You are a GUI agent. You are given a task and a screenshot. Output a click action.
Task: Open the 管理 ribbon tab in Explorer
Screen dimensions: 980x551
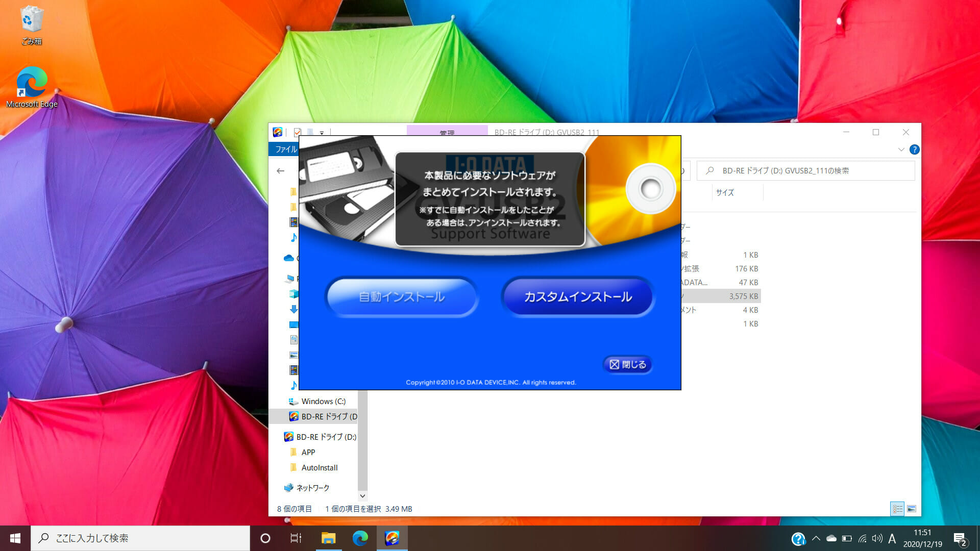(447, 131)
